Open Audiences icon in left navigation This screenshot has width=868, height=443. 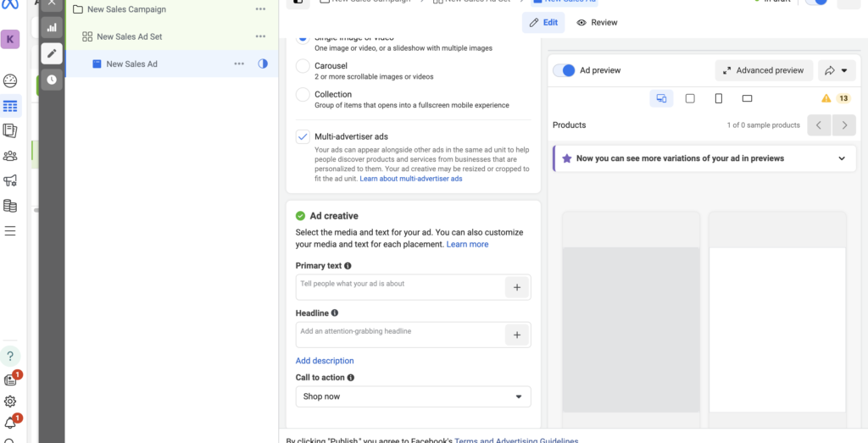point(10,156)
